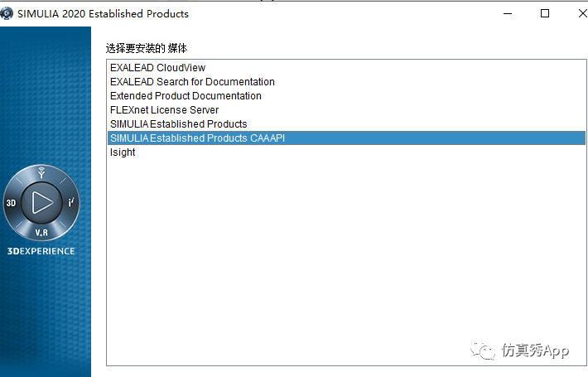
Task: Choose SIMULIA Established Products entry
Action: coord(179,124)
